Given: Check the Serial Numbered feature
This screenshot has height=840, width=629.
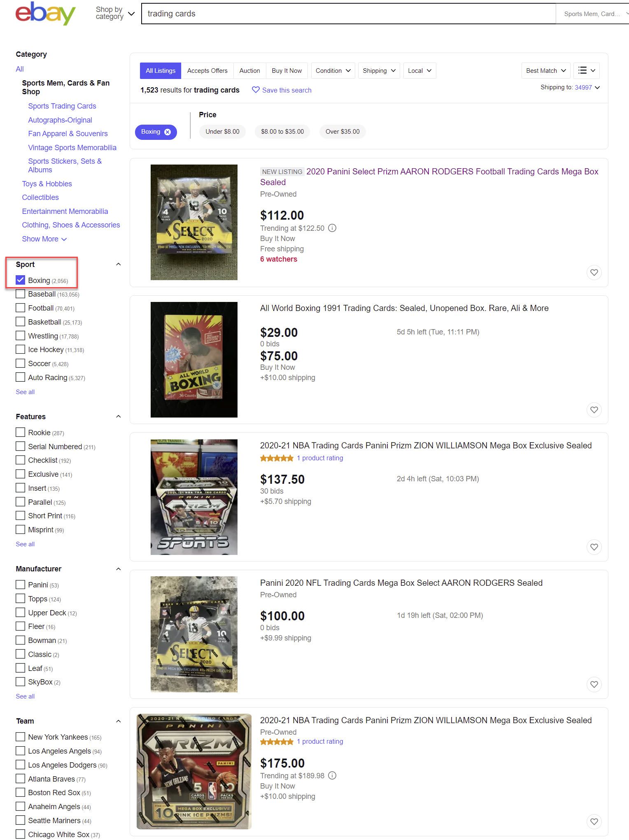Looking at the screenshot, I should 20,446.
